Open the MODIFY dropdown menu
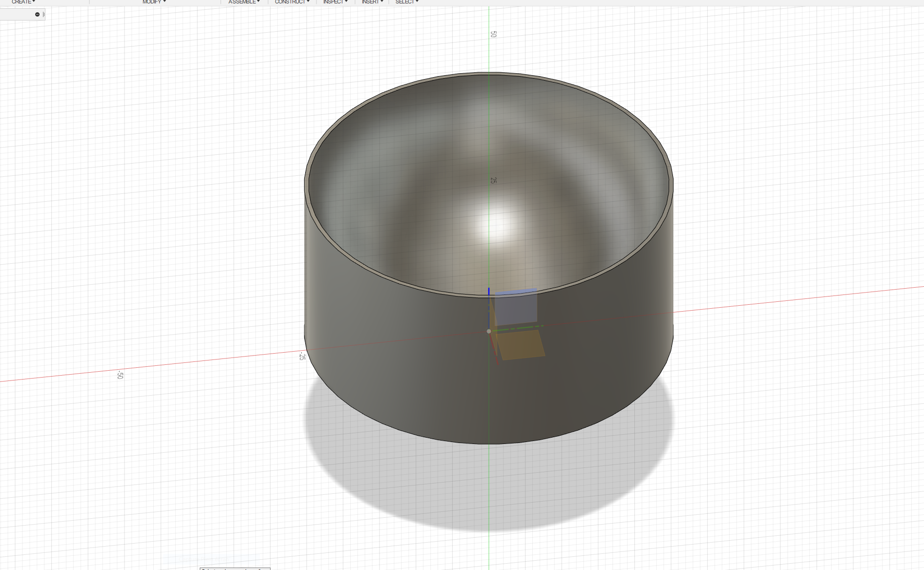The width and height of the screenshot is (924, 570). (154, 2)
